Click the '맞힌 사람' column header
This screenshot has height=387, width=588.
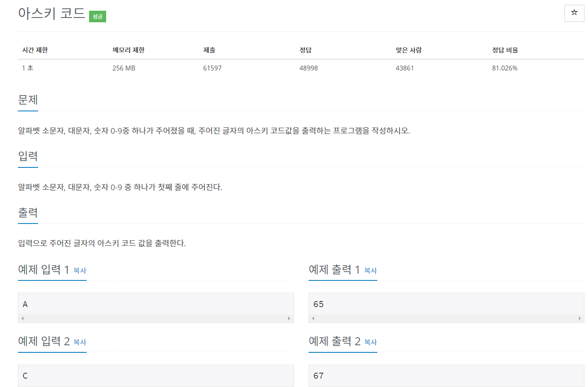(x=409, y=50)
